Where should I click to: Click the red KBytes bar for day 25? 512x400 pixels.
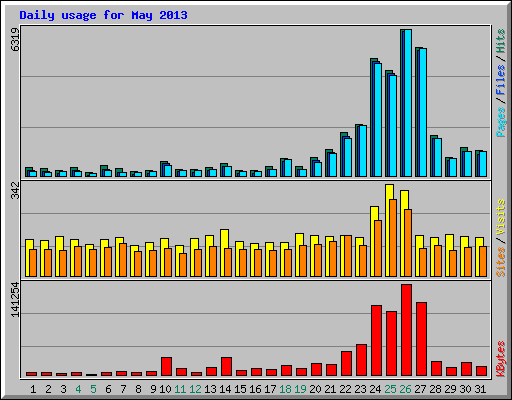point(391,343)
